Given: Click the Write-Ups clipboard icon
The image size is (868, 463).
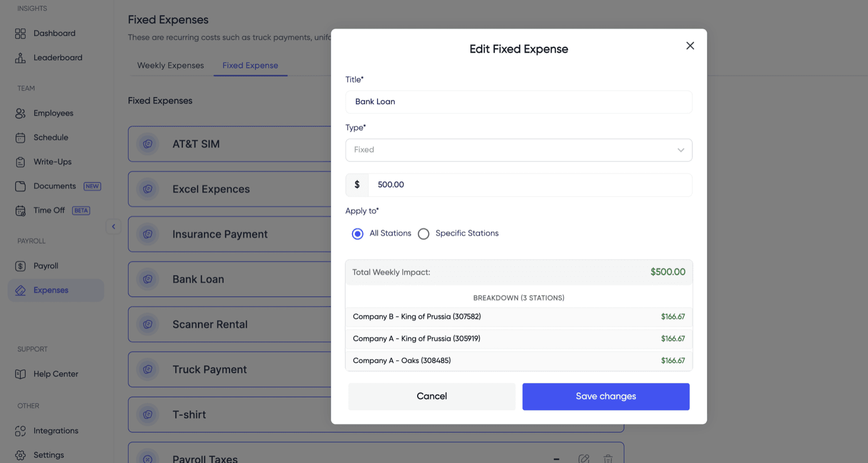Looking at the screenshot, I should click(x=20, y=162).
